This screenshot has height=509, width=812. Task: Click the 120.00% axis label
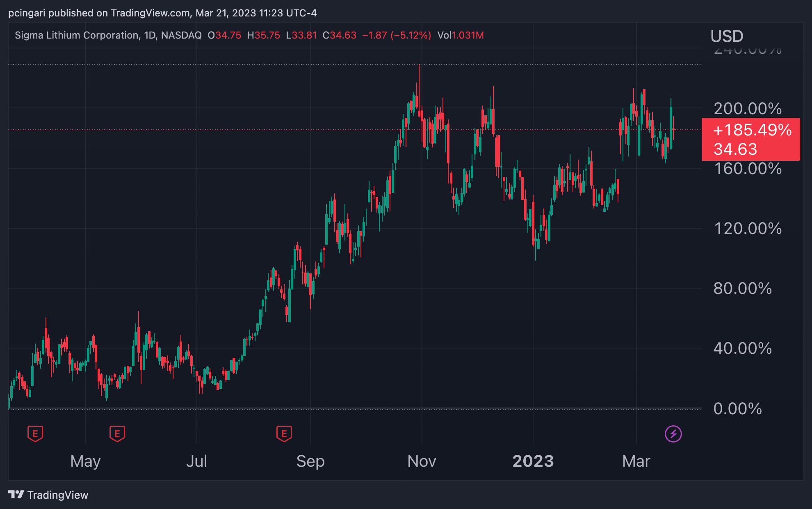pyautogui.click(x=748, y=229)
